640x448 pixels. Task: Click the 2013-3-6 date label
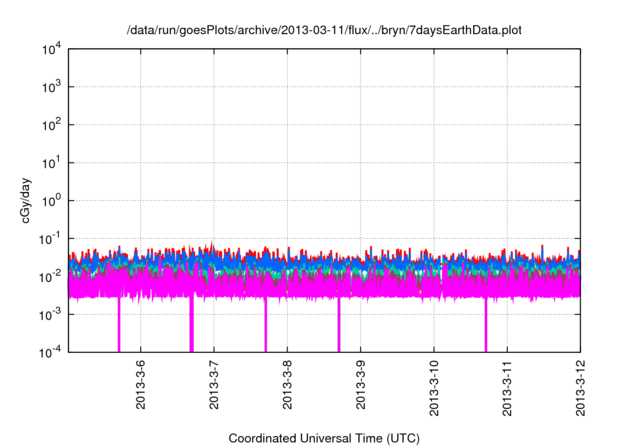140,385
